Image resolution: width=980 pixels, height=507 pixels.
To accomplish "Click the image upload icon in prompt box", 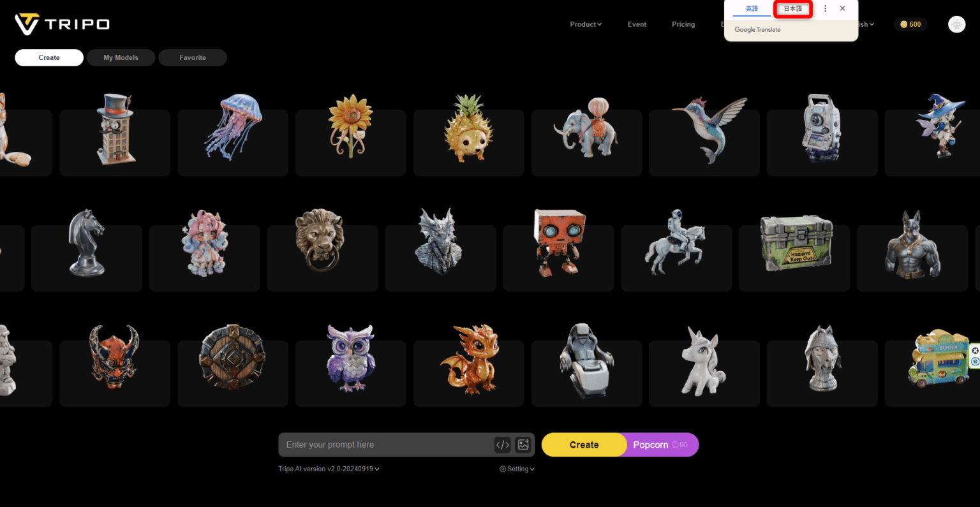I will (523, 445).
